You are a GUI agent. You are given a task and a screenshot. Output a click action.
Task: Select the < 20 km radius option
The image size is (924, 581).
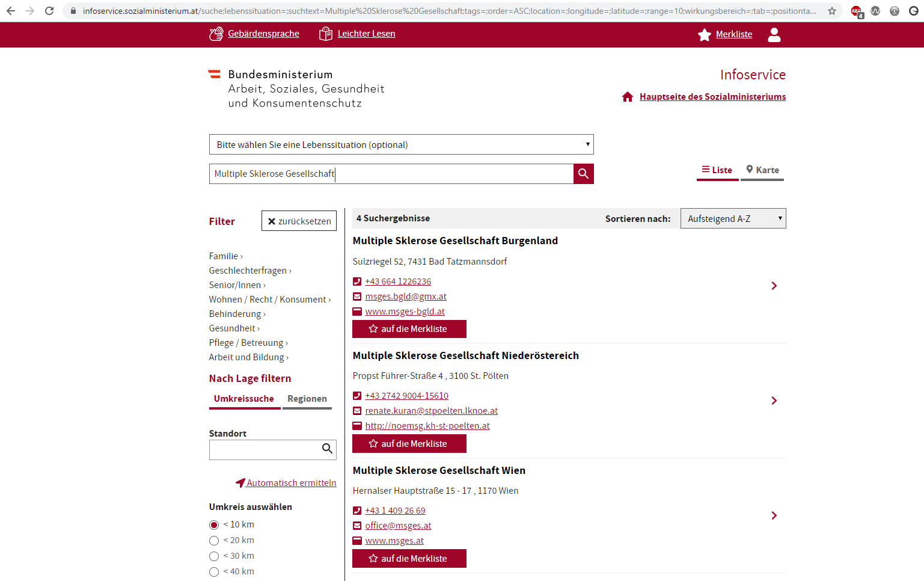214,540
